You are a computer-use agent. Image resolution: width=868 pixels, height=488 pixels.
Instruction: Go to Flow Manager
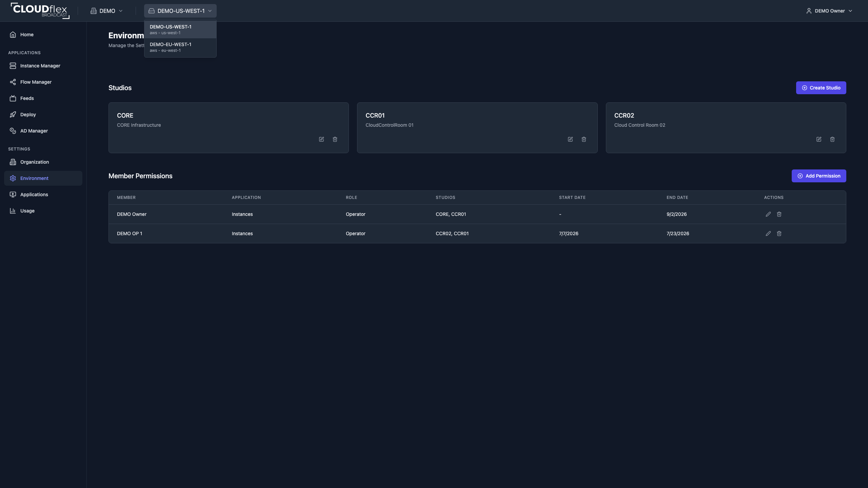[x=43, y=82]
